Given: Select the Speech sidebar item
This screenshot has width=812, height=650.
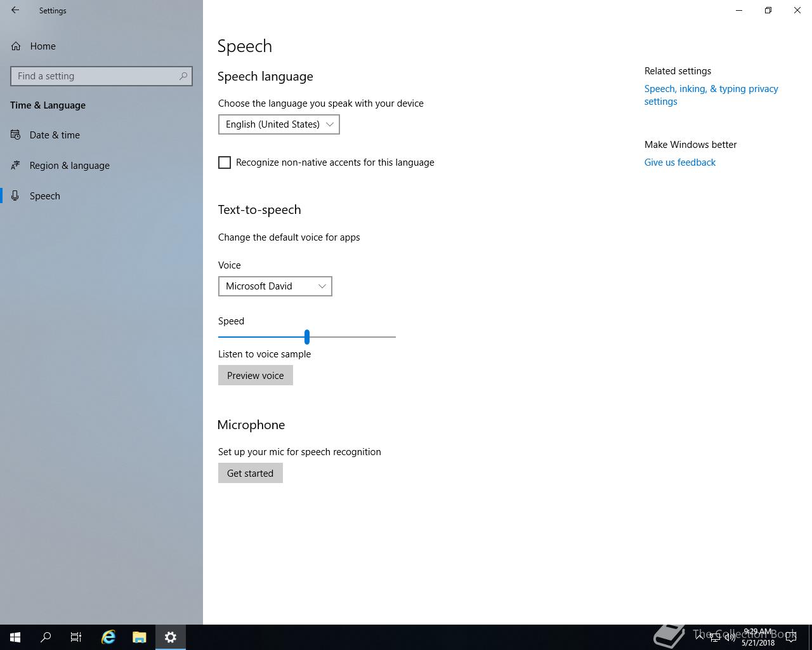Looking at the screenshot, I should coord(101,196).
